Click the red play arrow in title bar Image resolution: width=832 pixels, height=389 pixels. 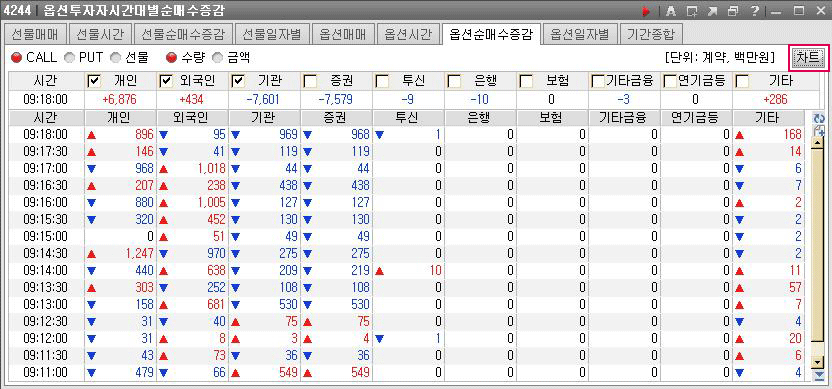pos(645,10)
